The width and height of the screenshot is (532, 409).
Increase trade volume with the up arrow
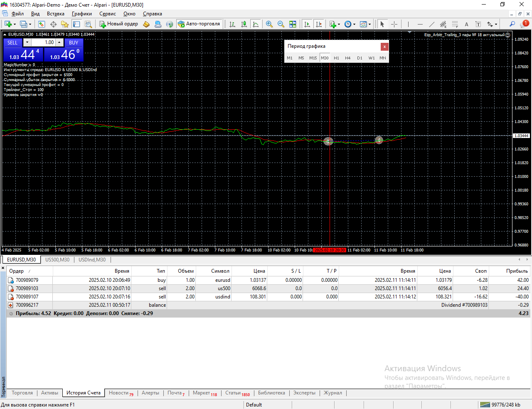tap(59, 42)
